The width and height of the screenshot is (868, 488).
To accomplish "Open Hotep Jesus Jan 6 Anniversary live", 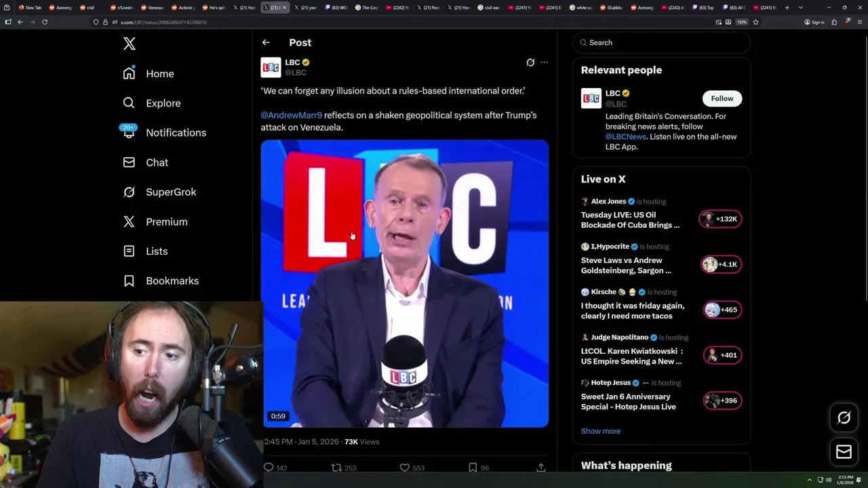I will pos(628,401).
